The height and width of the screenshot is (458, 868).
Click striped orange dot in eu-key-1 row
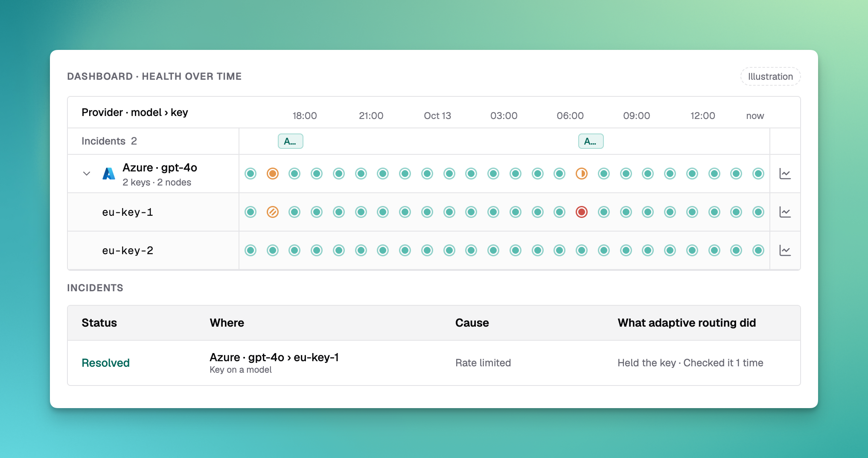point(273,212)
